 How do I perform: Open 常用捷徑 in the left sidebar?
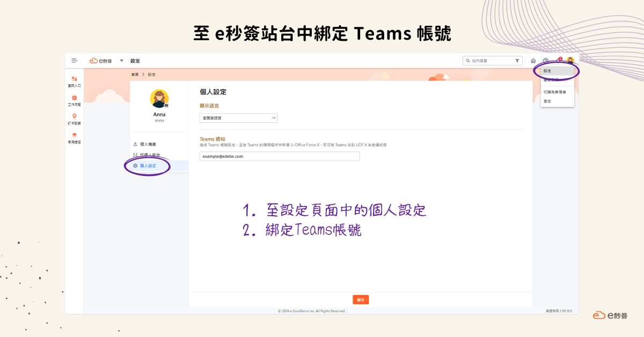click(75, 138)
